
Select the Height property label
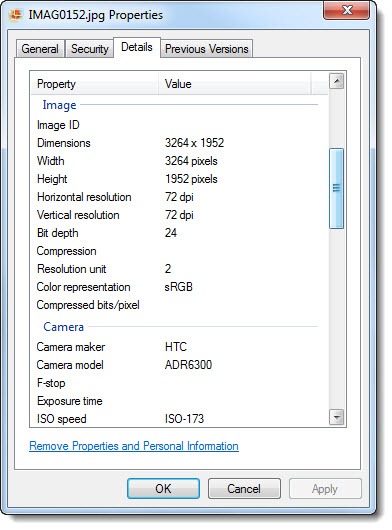(52, 179)
